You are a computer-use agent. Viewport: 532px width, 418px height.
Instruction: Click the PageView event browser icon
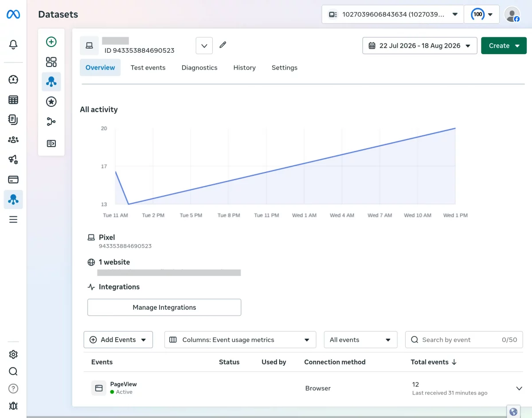(99, 388)
